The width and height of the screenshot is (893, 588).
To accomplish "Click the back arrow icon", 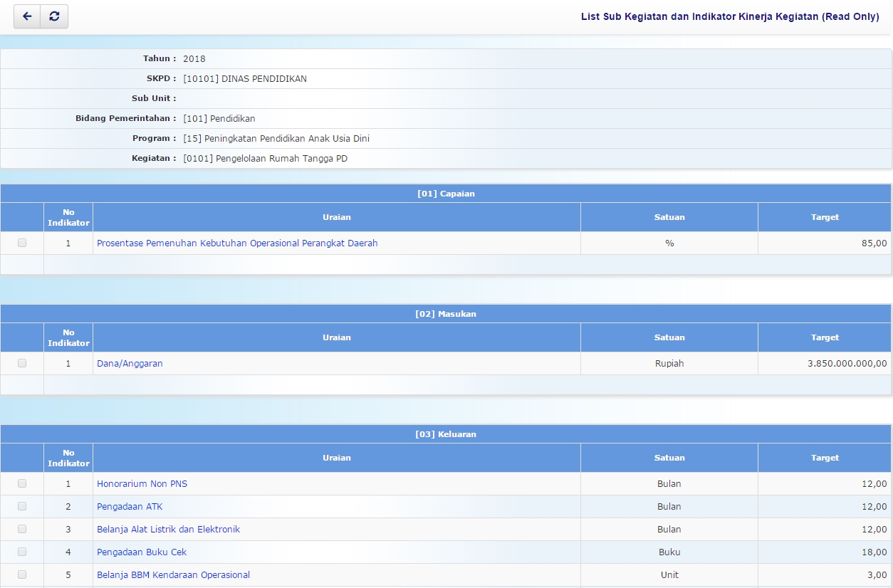I will click(27, 16).
